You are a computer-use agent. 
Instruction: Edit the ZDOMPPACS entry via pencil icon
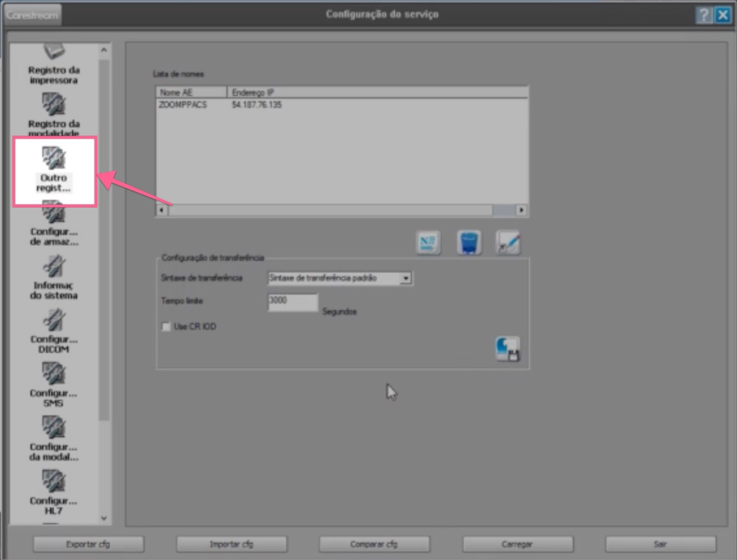[508, 241]
